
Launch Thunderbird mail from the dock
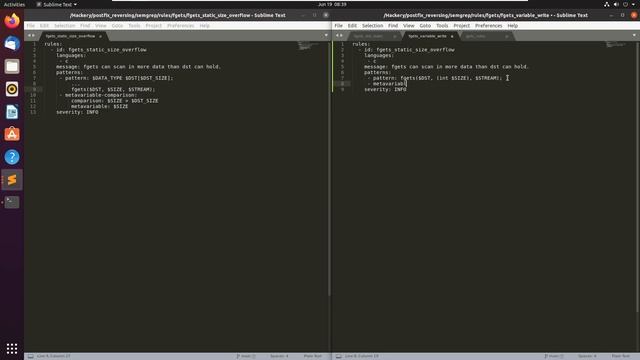pyautogui.click(x=12, y=43)
